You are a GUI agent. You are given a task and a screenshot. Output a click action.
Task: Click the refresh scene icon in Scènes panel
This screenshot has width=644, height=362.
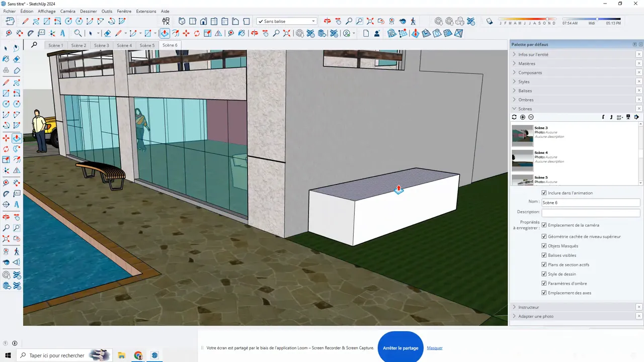pos(514,117)
